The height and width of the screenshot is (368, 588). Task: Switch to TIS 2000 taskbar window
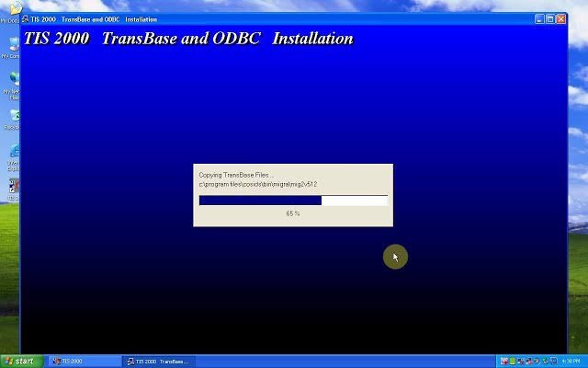(85, 362)
